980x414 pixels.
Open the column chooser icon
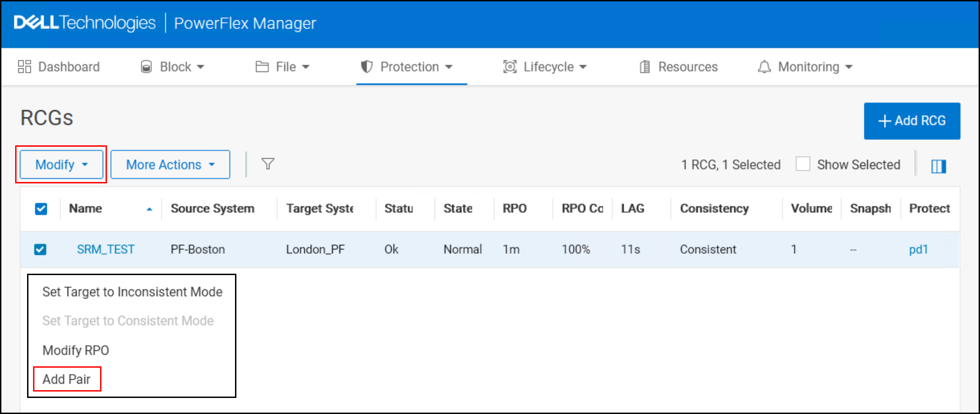point(939,166)
